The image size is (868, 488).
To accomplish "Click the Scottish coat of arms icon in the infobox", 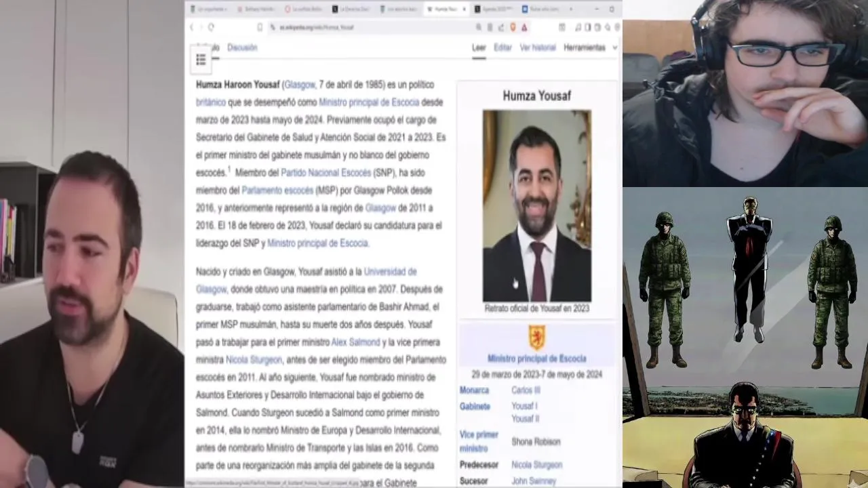I will point(536,338).
